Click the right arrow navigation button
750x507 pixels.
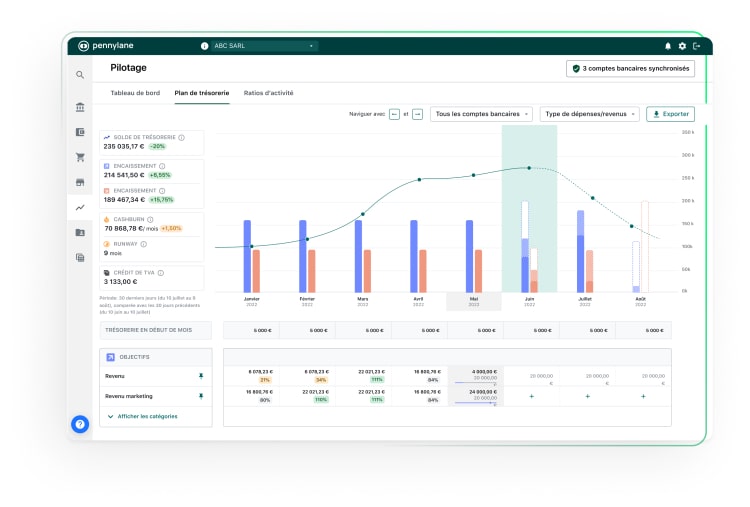(x=418, y=114)
